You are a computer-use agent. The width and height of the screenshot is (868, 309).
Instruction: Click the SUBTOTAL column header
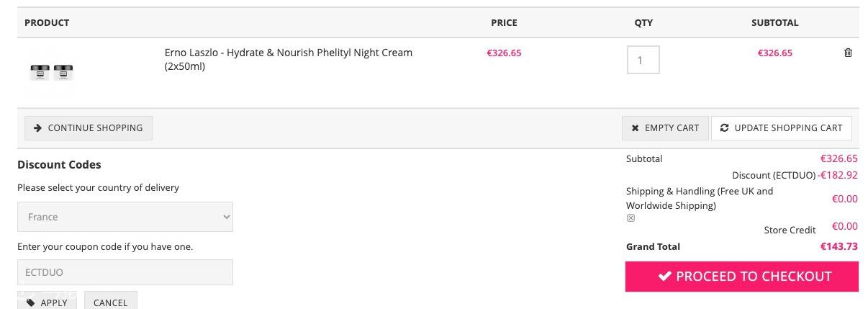click(774, 22)
